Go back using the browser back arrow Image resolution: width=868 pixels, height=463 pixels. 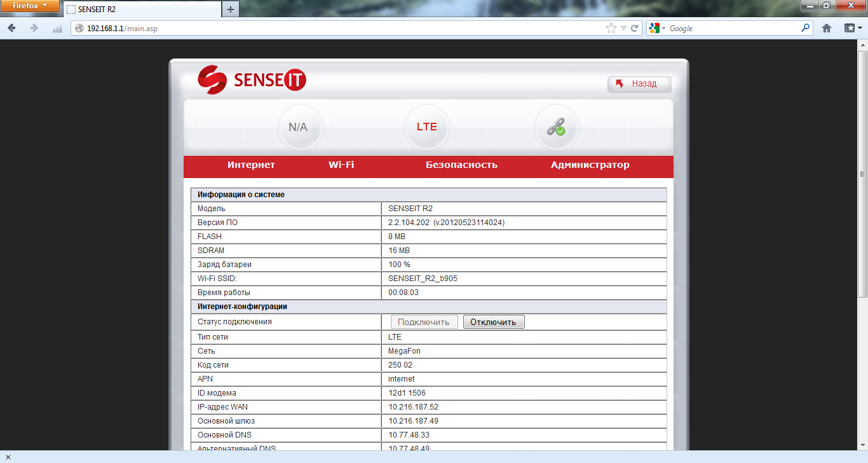coord(11,28)
